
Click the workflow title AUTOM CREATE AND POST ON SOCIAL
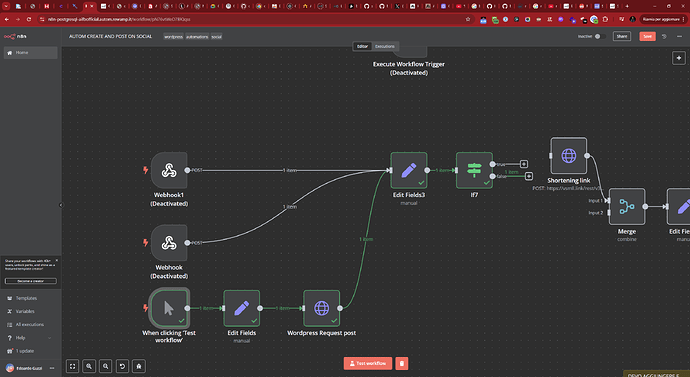click(x=110, y=37)
